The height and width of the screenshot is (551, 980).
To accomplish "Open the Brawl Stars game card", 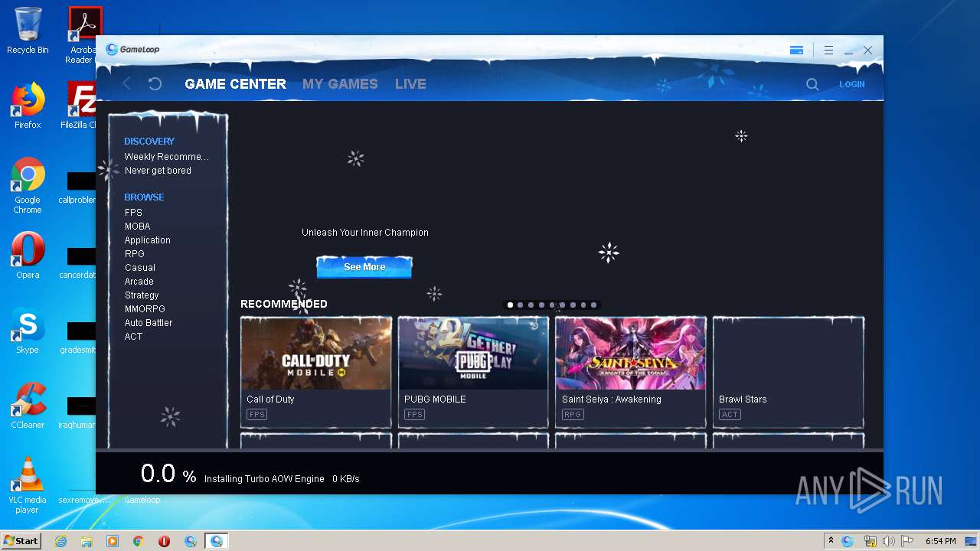I will 789,373.
